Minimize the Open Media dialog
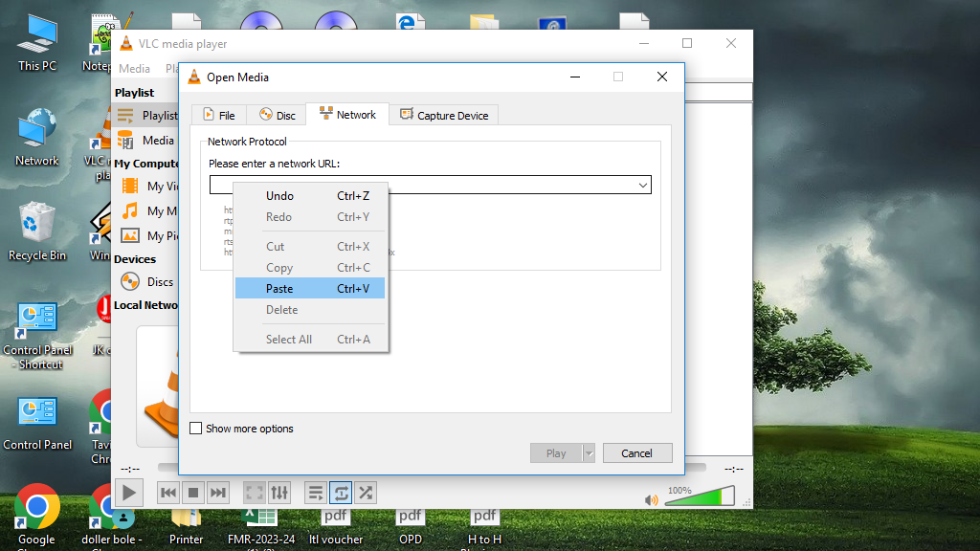This screenshot has height=551, width=980. click(x=575, y=77)
